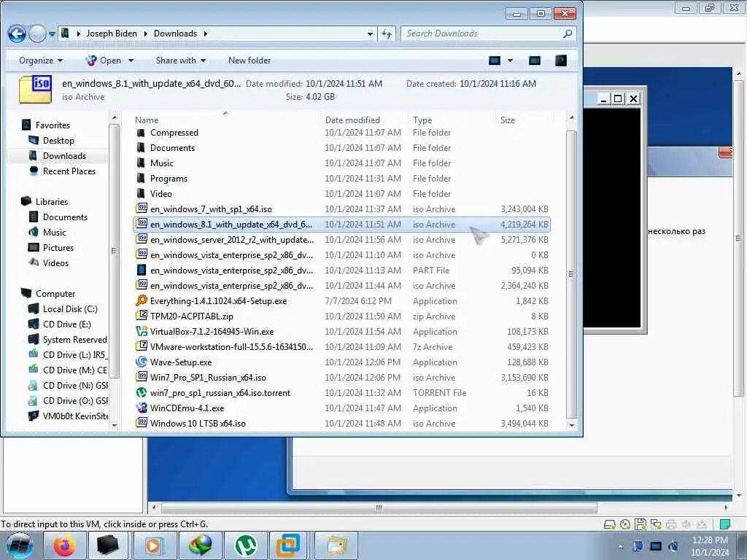Viewport: 747px width, 560px height.
Task: Click the sidebar scroll-down arrow
Action: point(114,425)
